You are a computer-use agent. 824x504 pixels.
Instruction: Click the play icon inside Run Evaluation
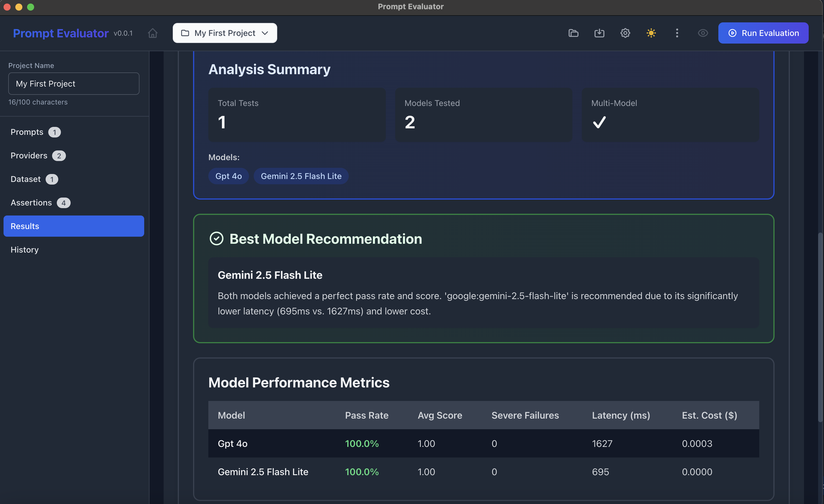732,33
